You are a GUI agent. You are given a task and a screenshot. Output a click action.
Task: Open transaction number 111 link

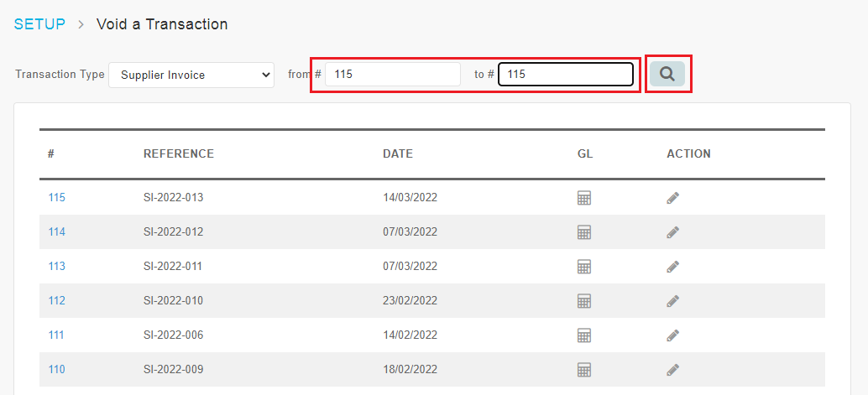click(56, 335)
